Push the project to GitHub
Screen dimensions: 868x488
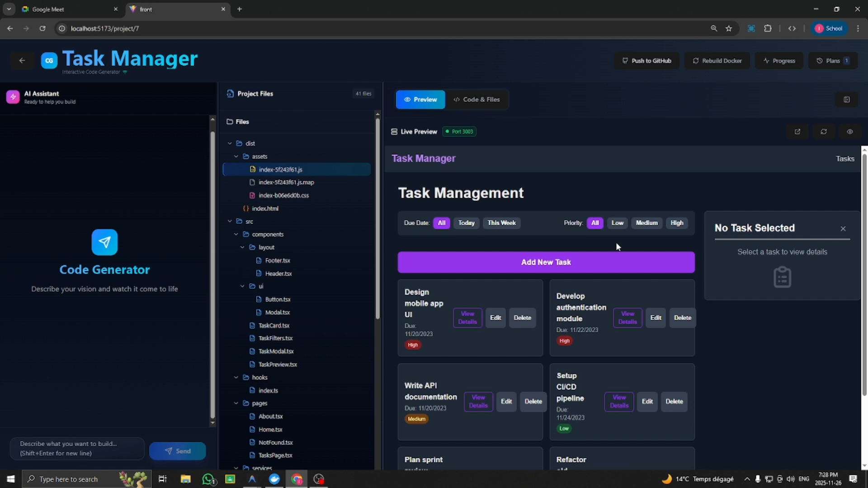[647, 61]
